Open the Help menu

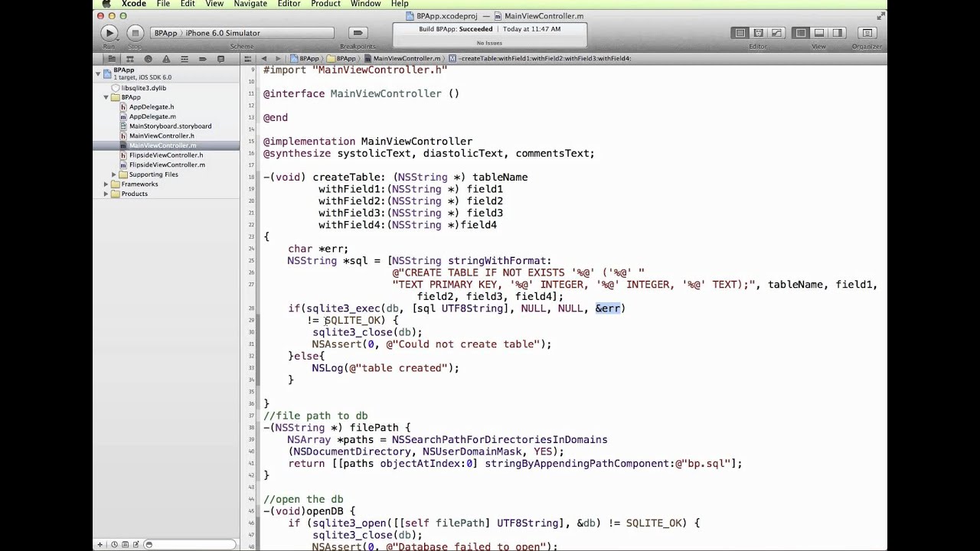coord(400,4)
